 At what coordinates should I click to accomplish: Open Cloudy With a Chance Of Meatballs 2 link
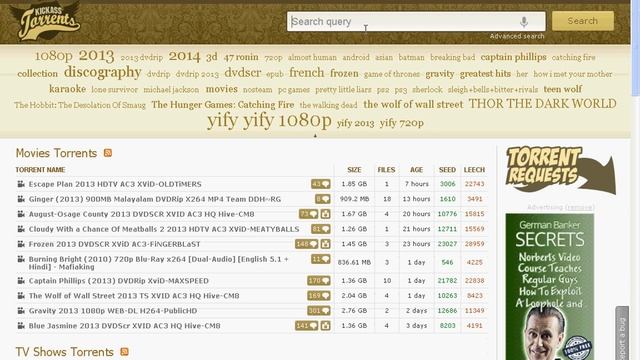tap(164, 229)
